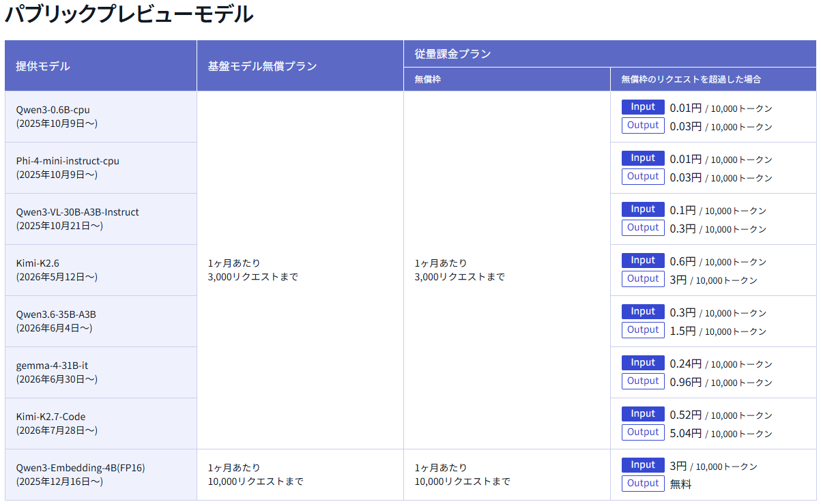Click the (2026年6月4日〜) date text
The image size is (821, 504).
[x=54, y=328]
